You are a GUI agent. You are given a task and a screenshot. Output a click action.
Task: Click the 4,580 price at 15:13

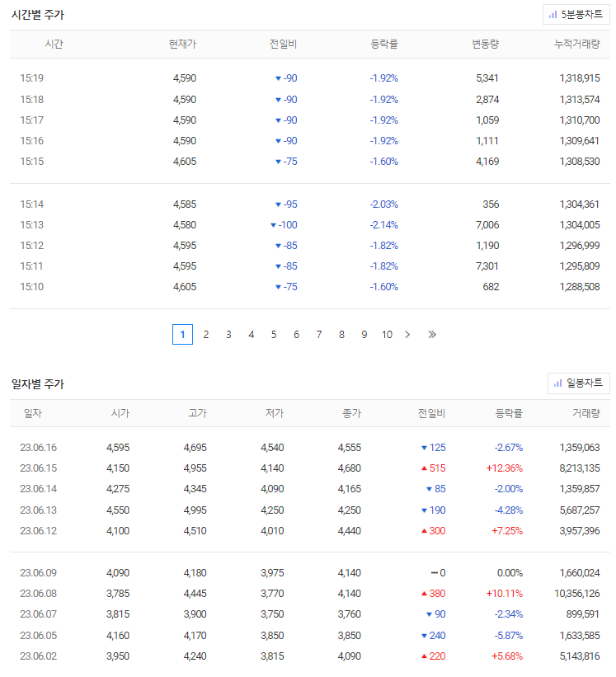point(185,225)
